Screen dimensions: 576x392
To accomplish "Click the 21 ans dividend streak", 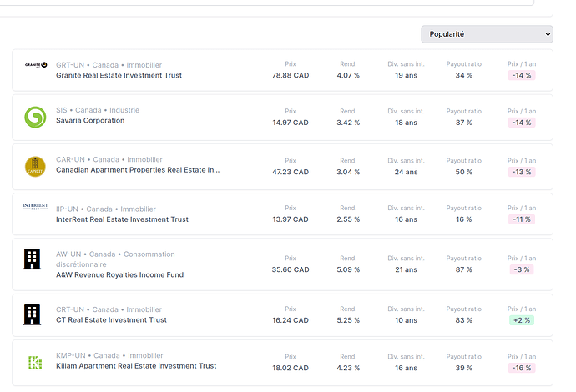I will (x=406, y=269).
